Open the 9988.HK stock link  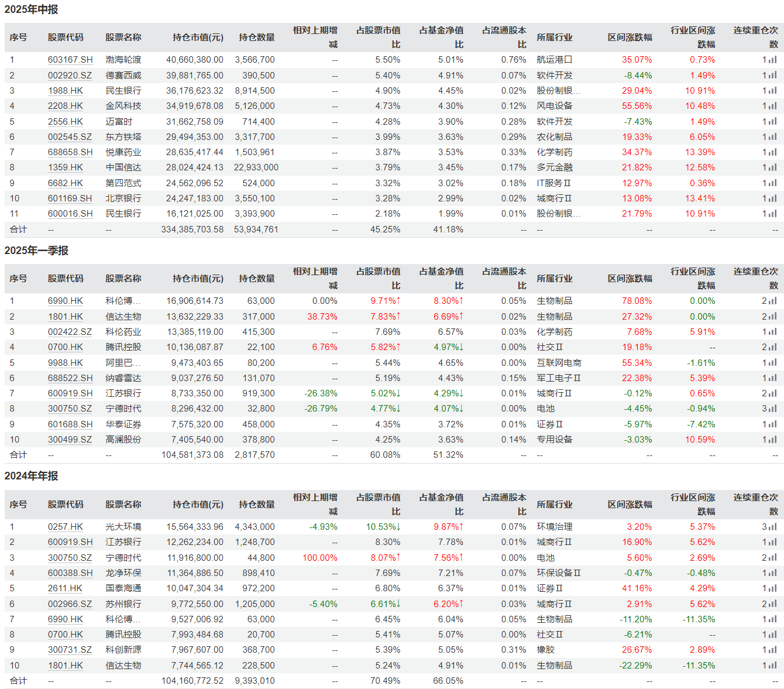[66, 363]
